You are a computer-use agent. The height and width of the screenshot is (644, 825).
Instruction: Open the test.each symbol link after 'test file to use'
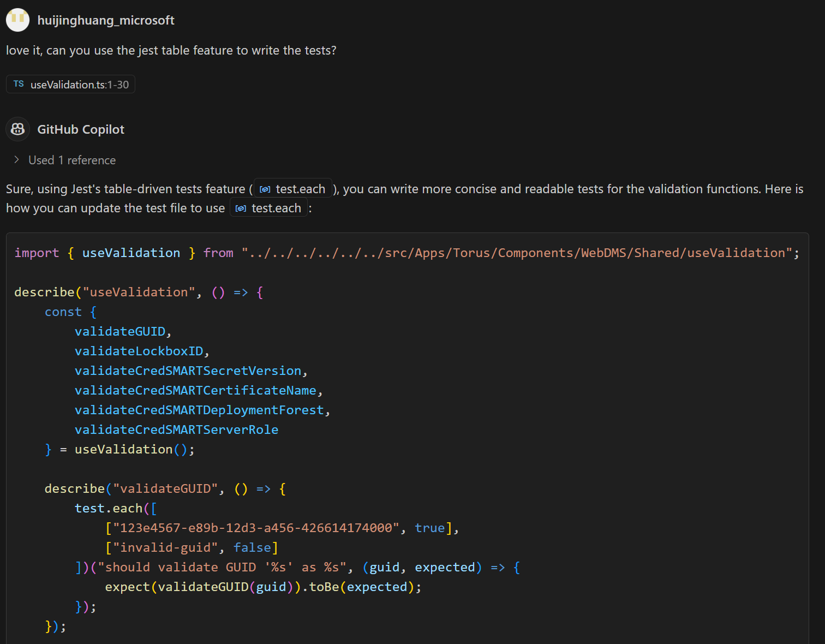pyautogui.click(x=268, y=208)
